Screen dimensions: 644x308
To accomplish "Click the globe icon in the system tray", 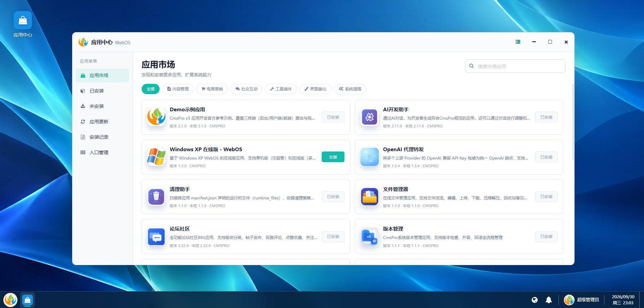I will pos(535,300).
